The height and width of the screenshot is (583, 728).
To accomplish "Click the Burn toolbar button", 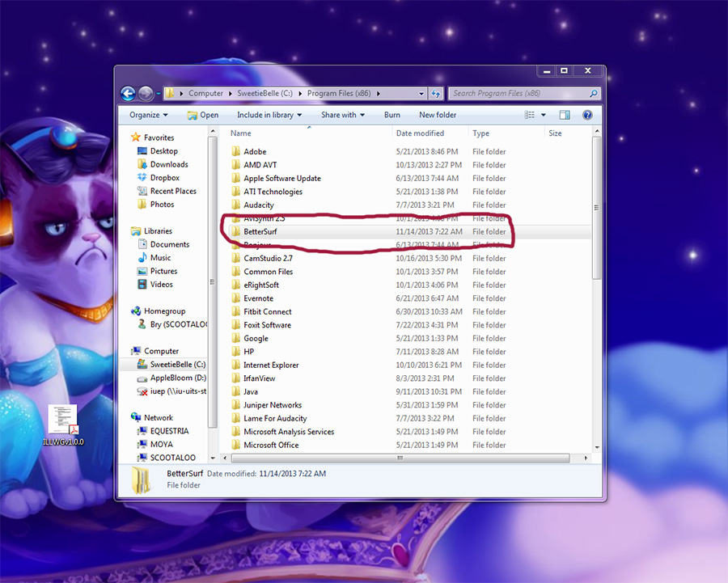I will [x=392, y=115].
